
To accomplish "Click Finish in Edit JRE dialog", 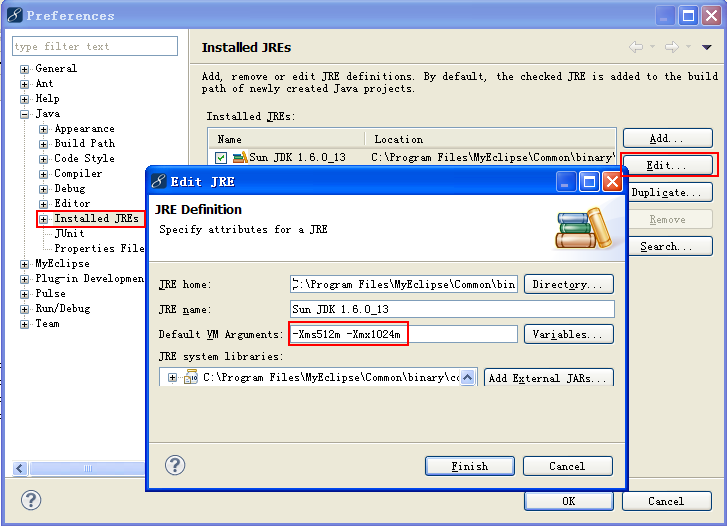I will [x=470, y=466].
